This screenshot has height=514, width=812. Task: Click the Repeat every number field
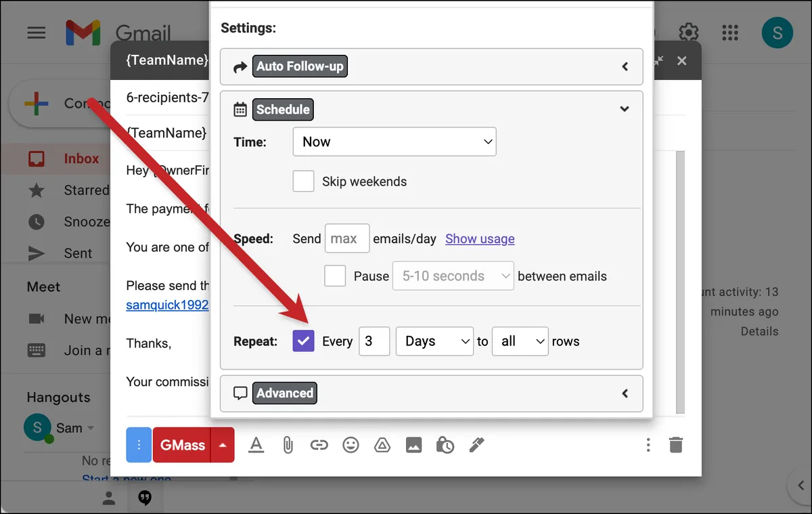[x=374, y=341]
